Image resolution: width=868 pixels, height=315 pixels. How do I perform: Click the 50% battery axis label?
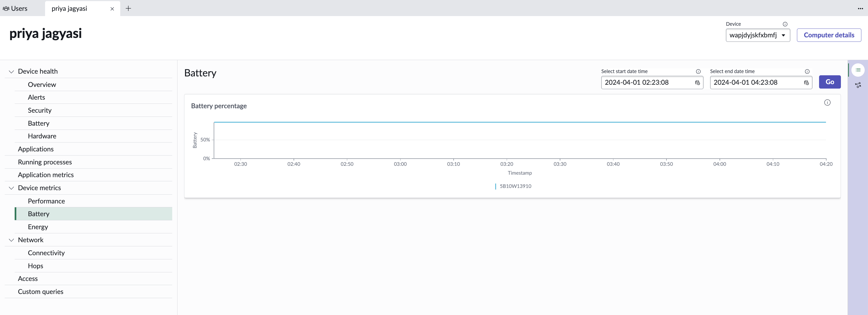coord(205,140)
